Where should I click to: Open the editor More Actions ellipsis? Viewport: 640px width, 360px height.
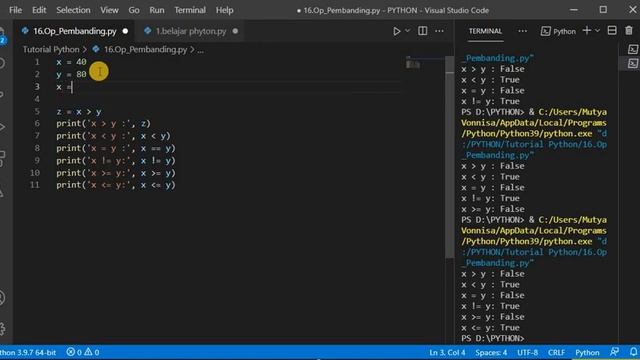click(439, 31)
